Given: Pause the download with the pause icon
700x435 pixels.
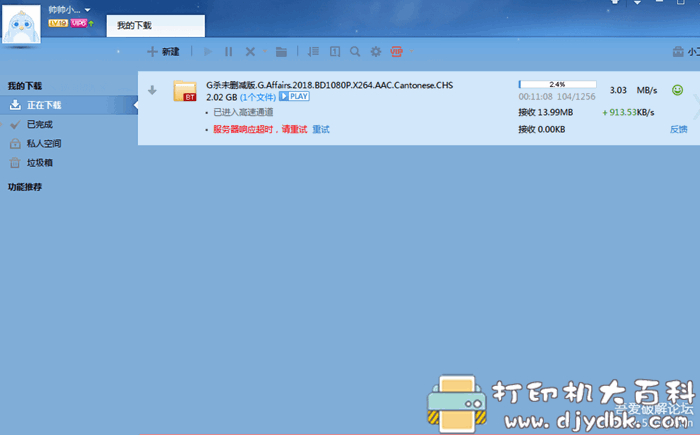Looking at the screenshot, I should [x=229, y=52].
